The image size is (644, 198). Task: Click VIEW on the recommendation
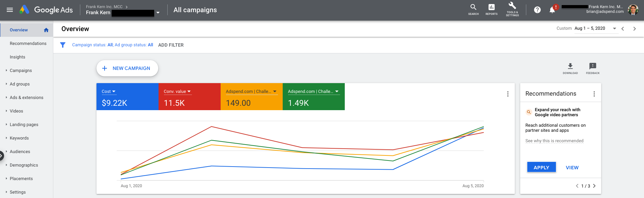[572, 168]
